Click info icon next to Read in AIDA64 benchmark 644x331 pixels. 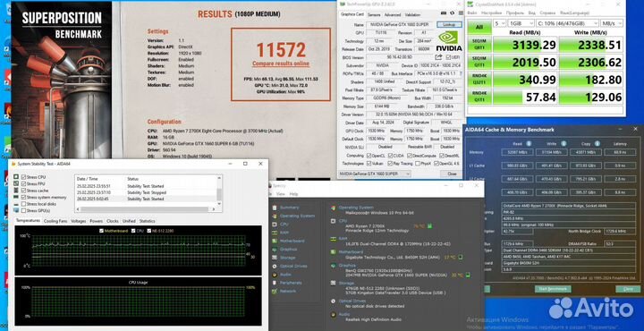click(x=529, y=144)
